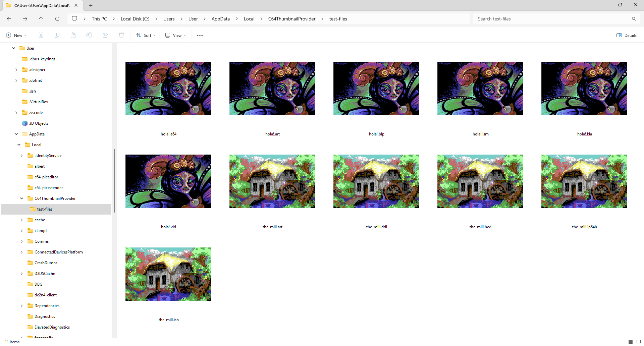Select the test-files folder in tree
The height and width of the screenshot is (346, 644).
pyautogui.click(x=56, y=209)
